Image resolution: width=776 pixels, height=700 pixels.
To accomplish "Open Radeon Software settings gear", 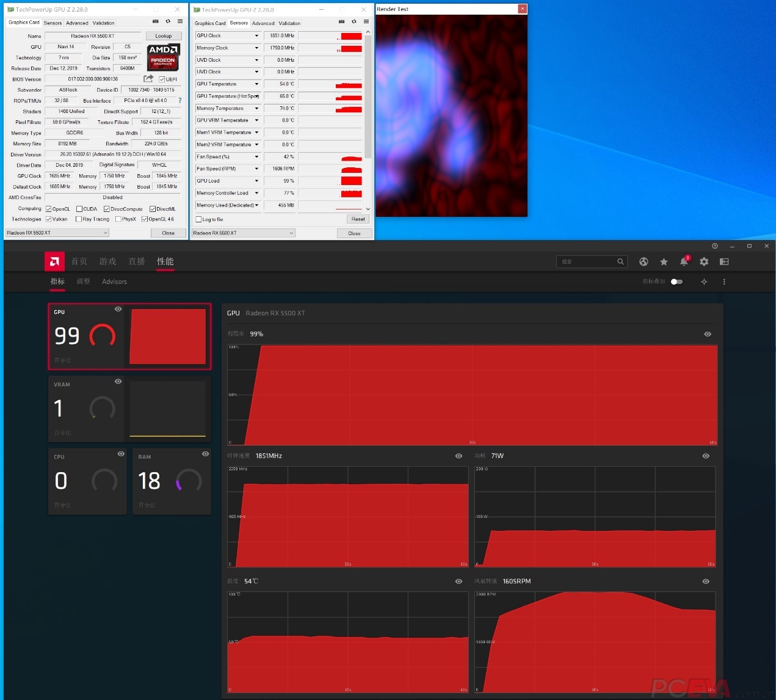I will click(x=704, y=261).
